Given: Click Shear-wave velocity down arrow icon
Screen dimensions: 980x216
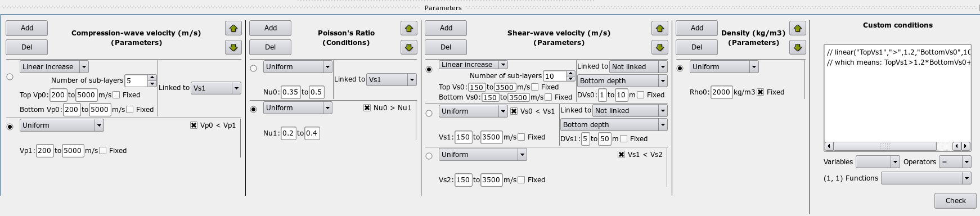Looking at the screenshot, I should click(660, 47).
